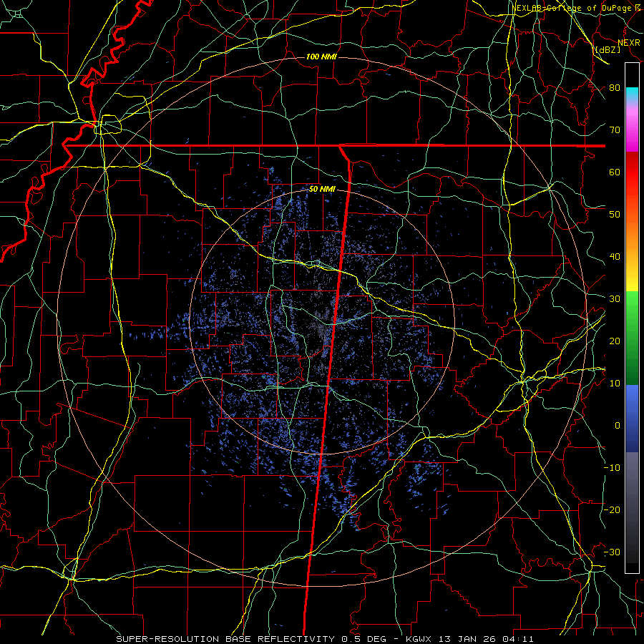
Task: Click the "50 NMI" range ring label
Action: pyautogui.click(x=322, y=190)
